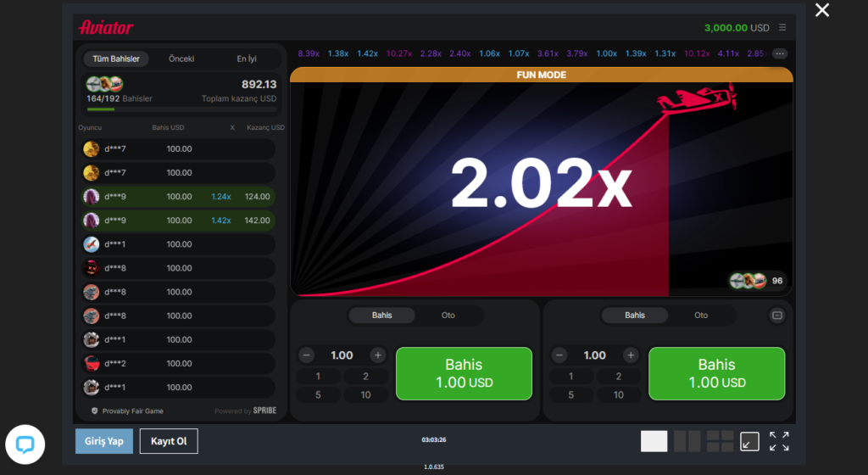Open the hamburger menu next to balance
This screenshot has height=475, width=868.
tap(782, 27)
